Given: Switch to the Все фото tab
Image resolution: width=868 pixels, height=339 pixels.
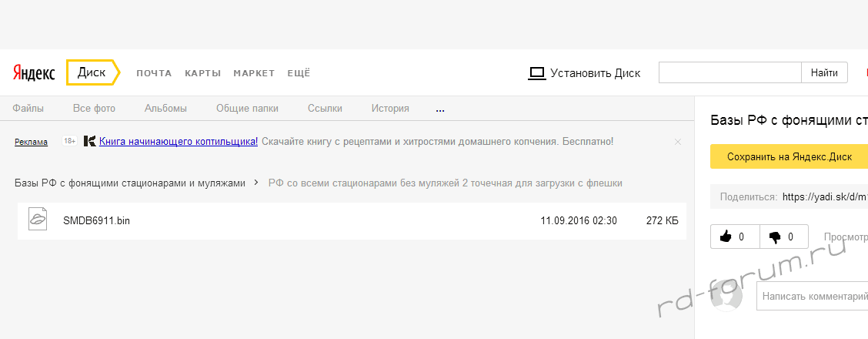Looking at the screenshot, I should [94, 109].
